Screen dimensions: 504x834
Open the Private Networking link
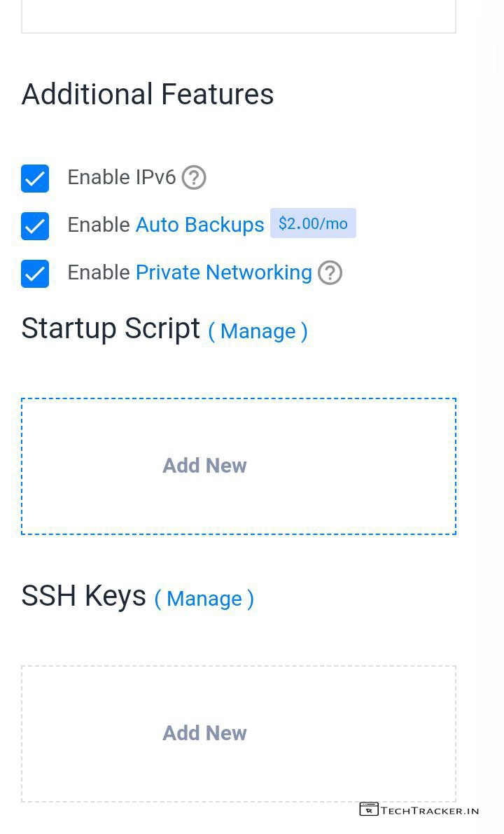pos(223,272)
